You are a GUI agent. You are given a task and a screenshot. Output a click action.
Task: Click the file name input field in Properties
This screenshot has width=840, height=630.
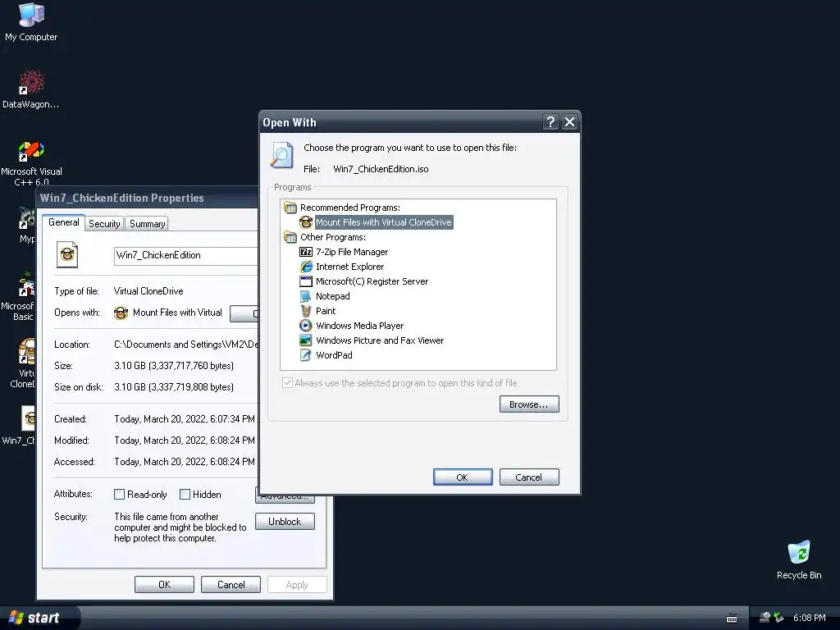tap(186, 256)
